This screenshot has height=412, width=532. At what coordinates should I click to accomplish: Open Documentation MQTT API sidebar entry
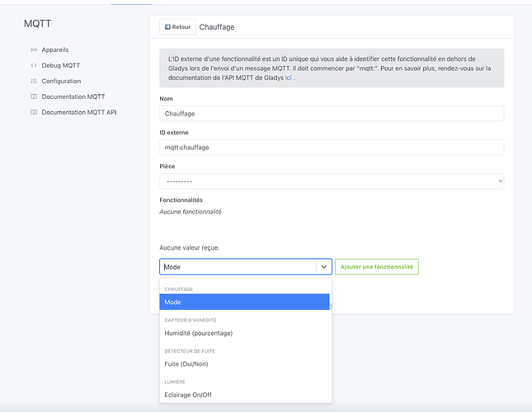[79, 112]
